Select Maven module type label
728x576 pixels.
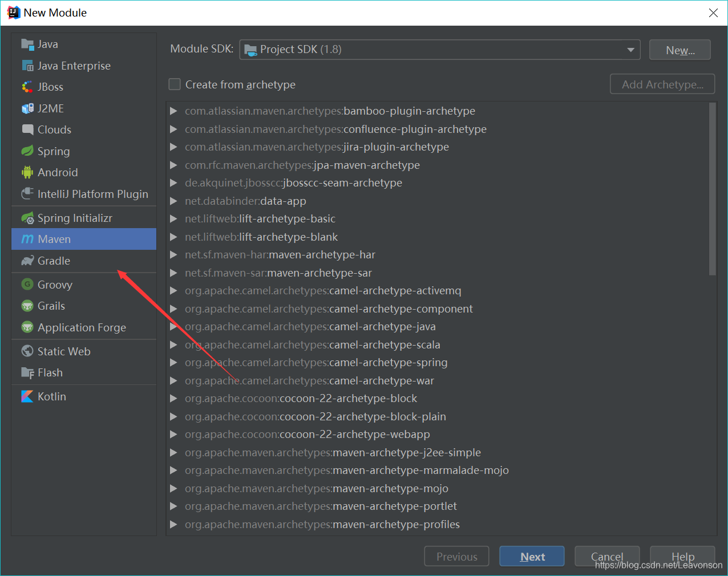(x=54, y=240)
